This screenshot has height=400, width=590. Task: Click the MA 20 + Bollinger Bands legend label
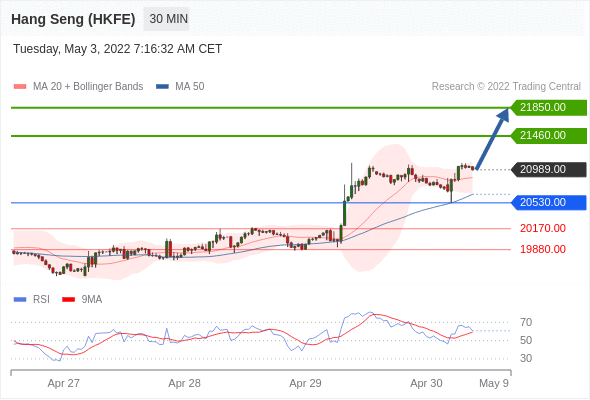click(x=88, y=87)
